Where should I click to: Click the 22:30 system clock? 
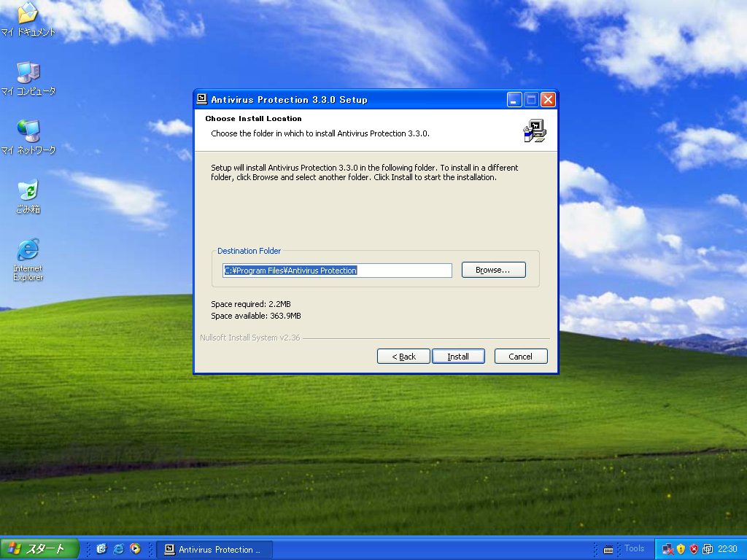(x=727, y=550)
